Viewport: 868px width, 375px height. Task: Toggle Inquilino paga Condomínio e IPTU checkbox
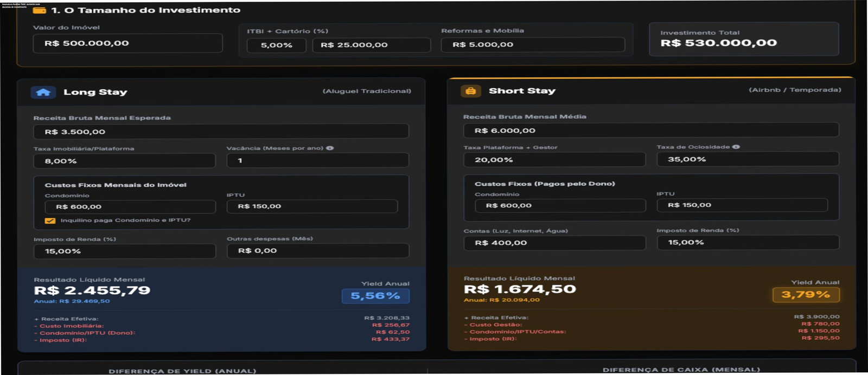(50, 221)
